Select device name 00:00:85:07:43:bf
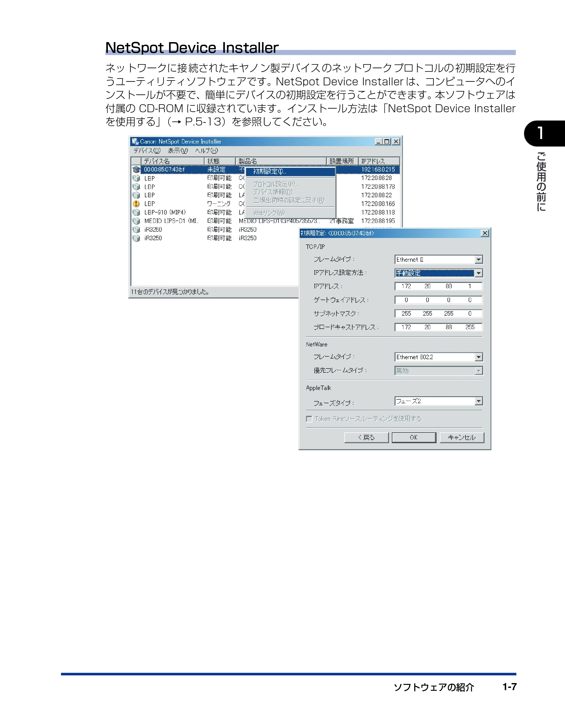The width and height of the screenshot is (565, 728). click(x=164, y=169)
